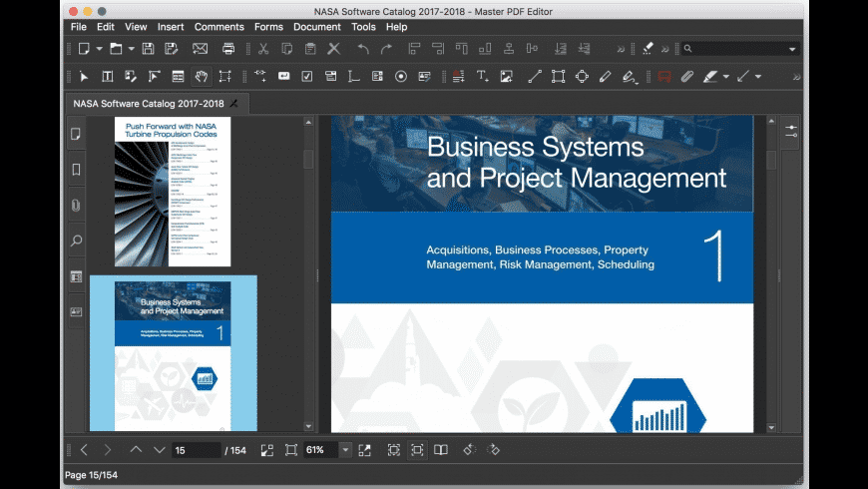868x489 pixels.
Task: Open the Highlight tool dropdown arrow
Action: pyautogui.click(x=725, y=77)
